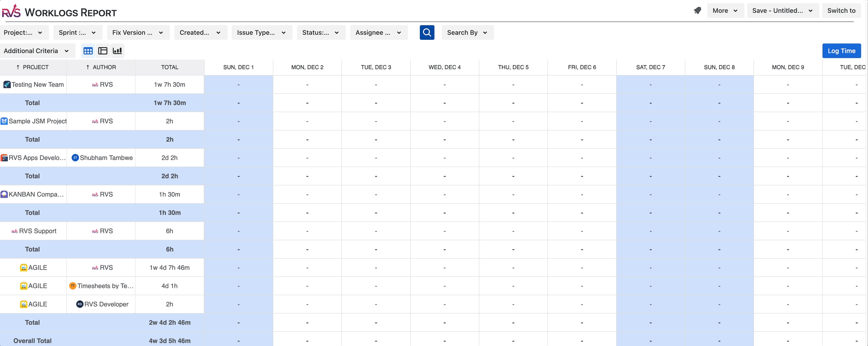This screenshot has height=346, width=868.
Task: Click the Shubham Tambwe avatar icon
Action: [75, 158]
